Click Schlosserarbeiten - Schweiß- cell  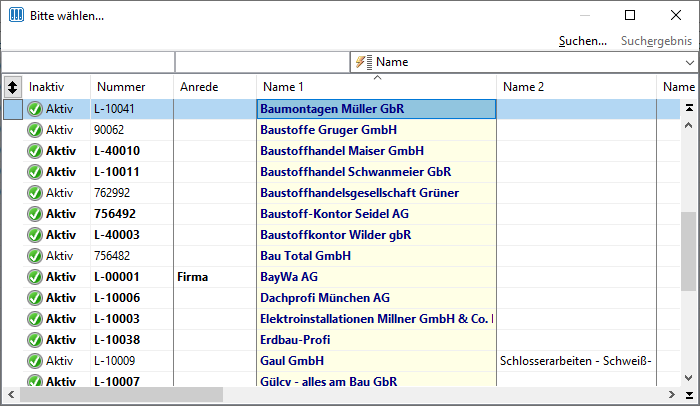pyautogui.click(x=576, y=361)
